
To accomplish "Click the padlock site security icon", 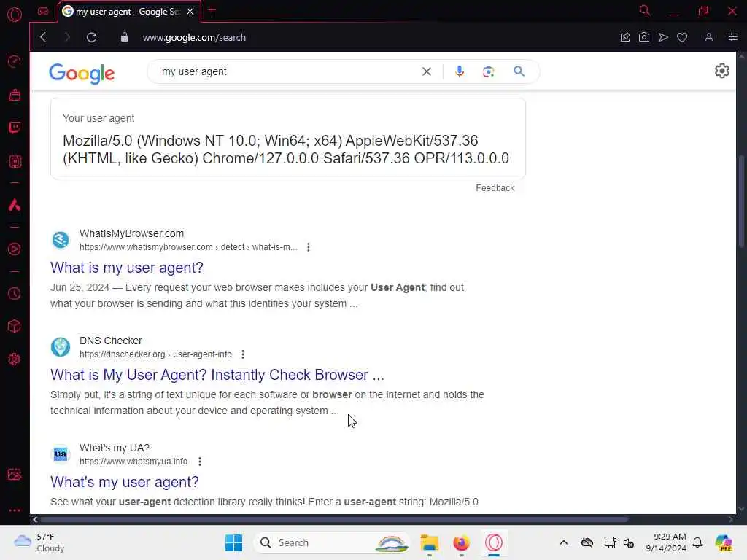I will (x=124, y=37).
